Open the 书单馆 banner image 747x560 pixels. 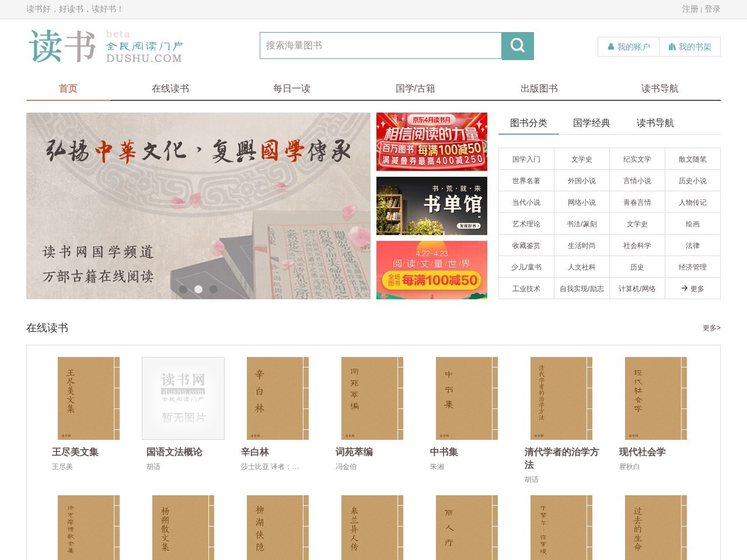click(x=432, y=206)
